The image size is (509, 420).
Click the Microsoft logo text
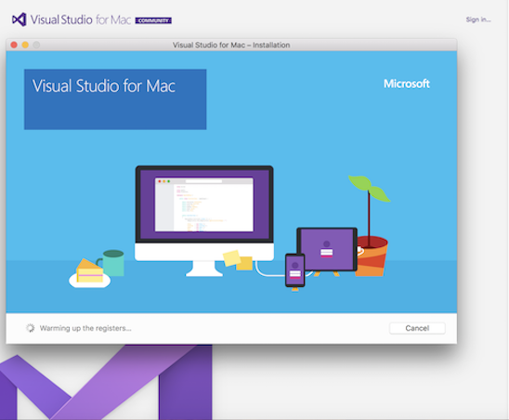click(407, 84)
